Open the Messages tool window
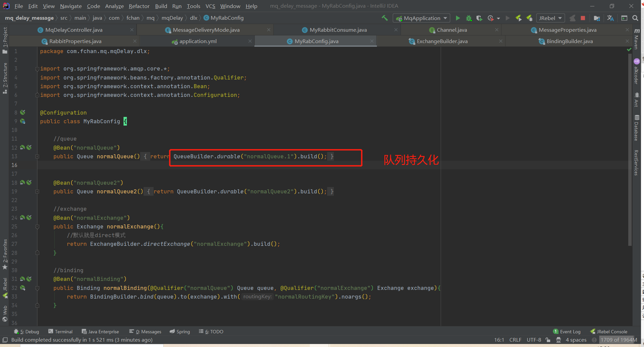Screen dimensions: 644x347 (145, 331)
